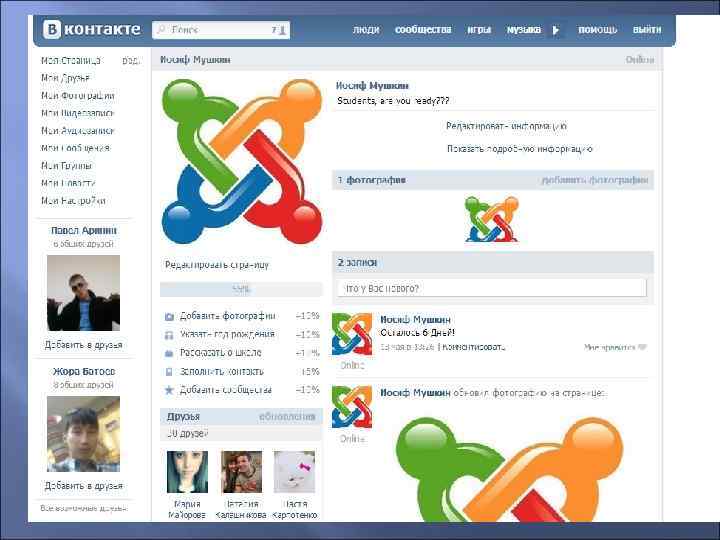The width and height of the screenshot is (720, 540).
Task: Click добавить фотографии in photo header
Action: [x=595, y=180]
